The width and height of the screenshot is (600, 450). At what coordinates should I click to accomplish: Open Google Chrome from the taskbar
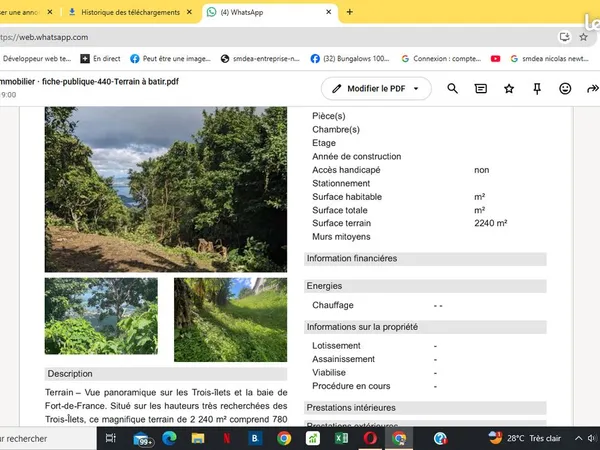coord(284,438)
